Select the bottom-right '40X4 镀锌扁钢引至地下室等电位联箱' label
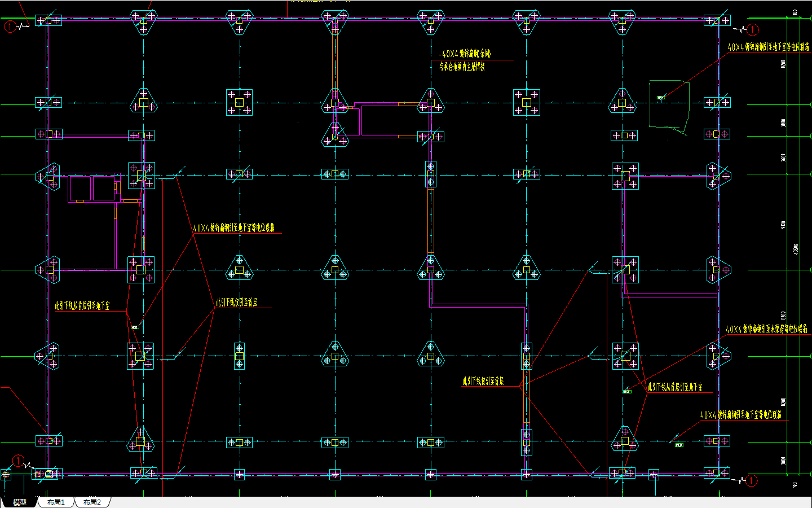 pyautogui.click(x=741, y=415)
